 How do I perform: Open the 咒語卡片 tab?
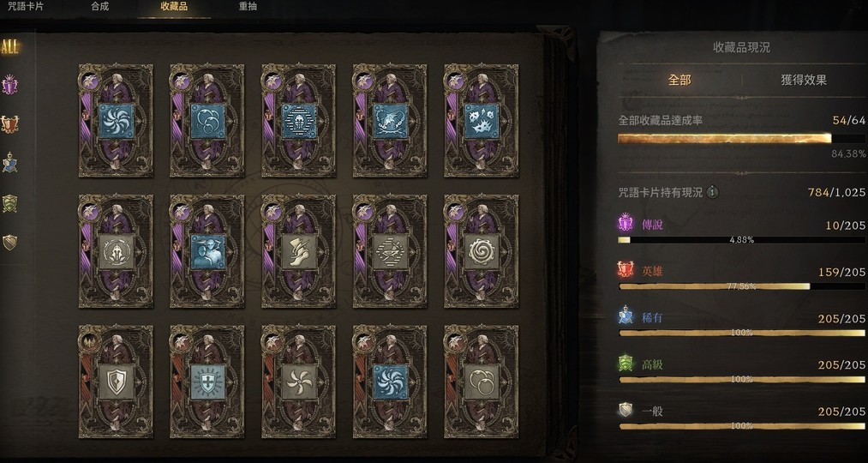pyautogui.click(x=27, y=7)
